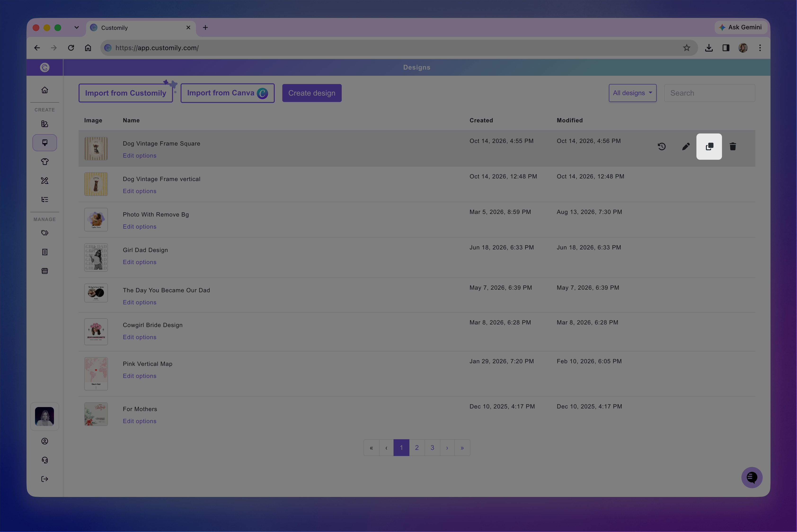Duplicate the Dog Vintage Frame Square design
This screenshot has height=532, width=797.
pos(709,146)
